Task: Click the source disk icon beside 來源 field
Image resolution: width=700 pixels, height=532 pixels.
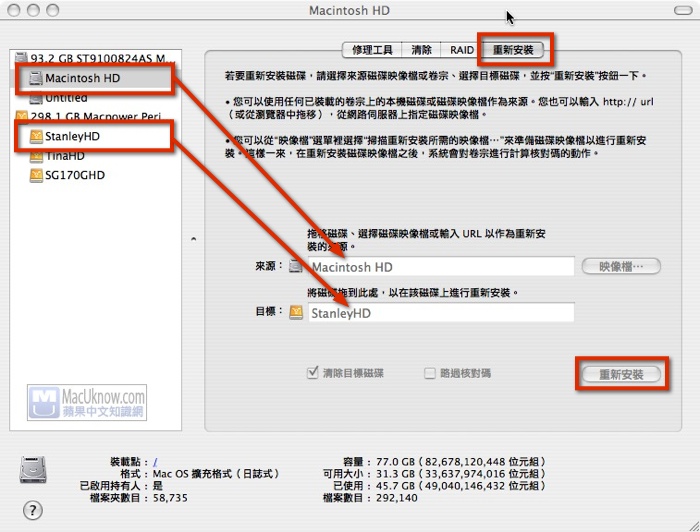Action: coord(296,266)
